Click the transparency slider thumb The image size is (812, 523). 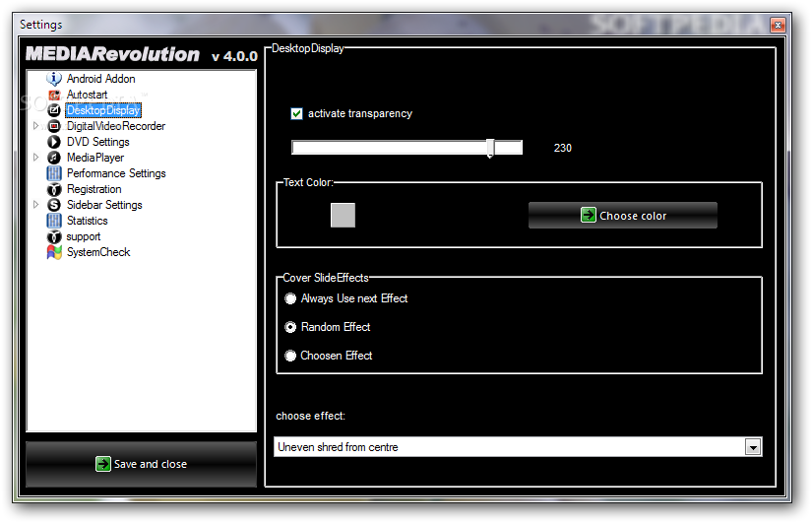point(490,149)
